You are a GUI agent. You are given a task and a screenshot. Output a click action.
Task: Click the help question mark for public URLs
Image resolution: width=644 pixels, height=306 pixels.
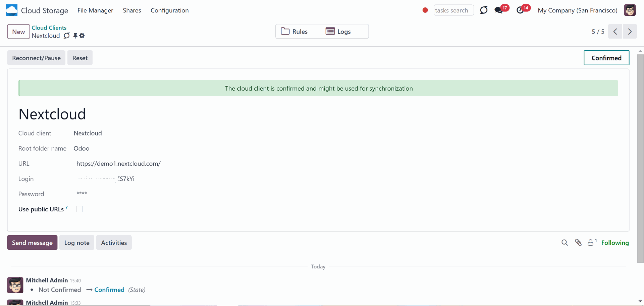pos(66,207)
